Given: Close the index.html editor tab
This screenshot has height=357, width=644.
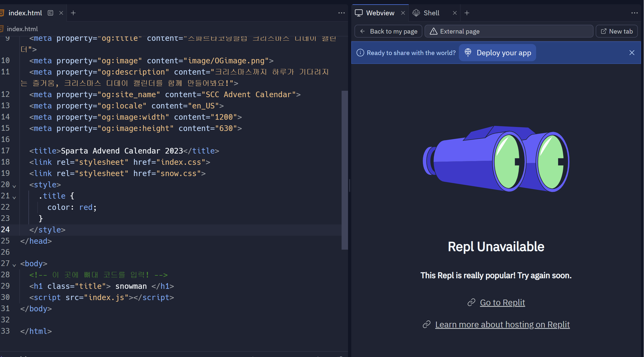Looking at the screenshot, I should 61,13.
